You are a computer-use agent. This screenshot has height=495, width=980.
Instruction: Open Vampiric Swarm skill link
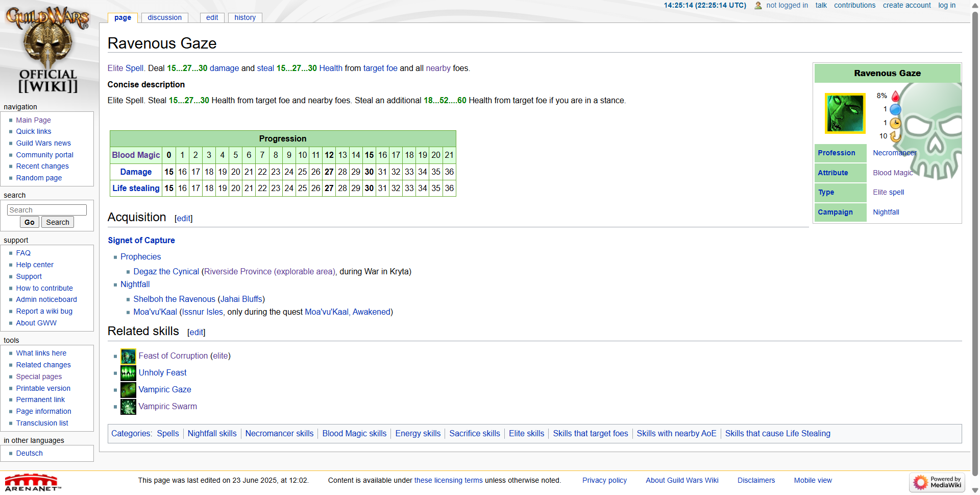168,407
